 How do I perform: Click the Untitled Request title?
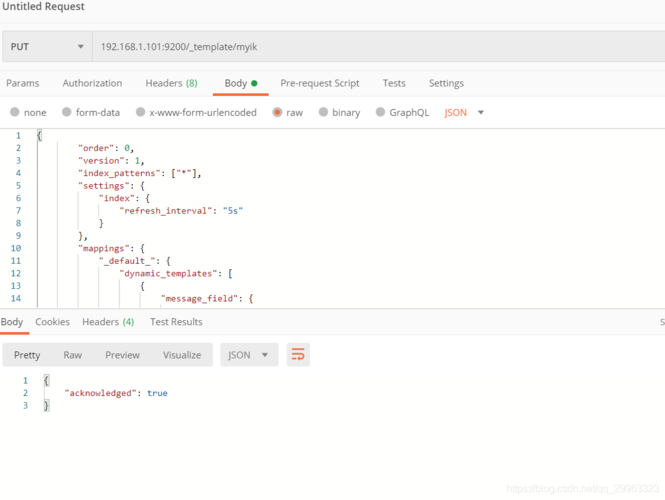pos(43,6)
